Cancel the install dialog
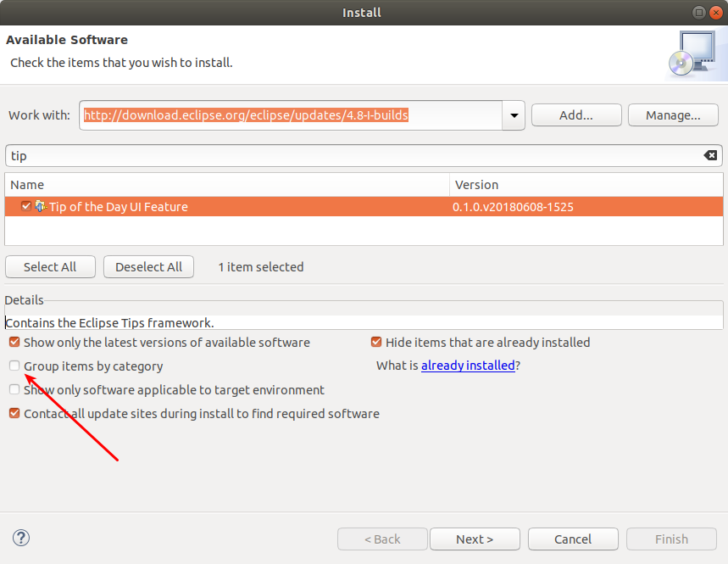This screenshot has width=728, height=564. 573,539
